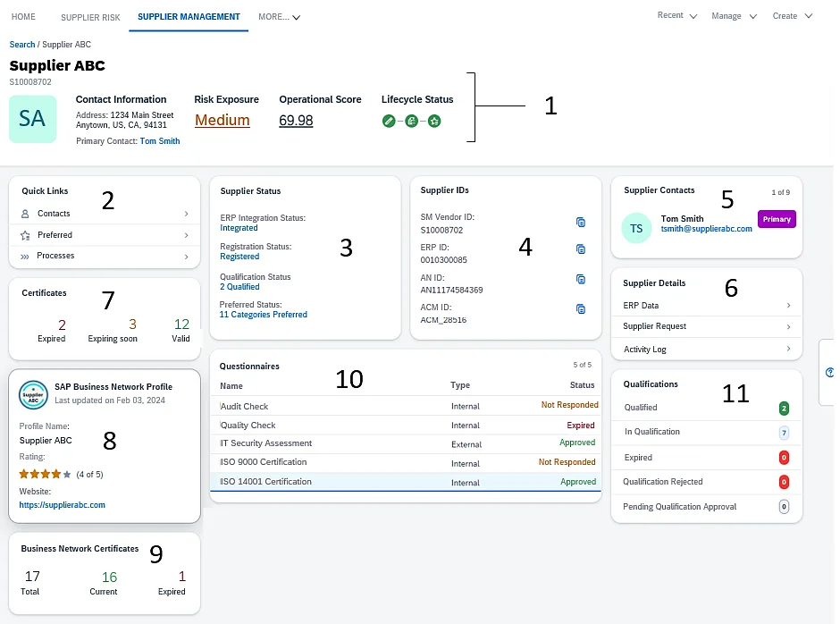Open 11 Categories Preferred link
Screen dimensions: 840x624
pyautogui.click(x=263, y=315)
